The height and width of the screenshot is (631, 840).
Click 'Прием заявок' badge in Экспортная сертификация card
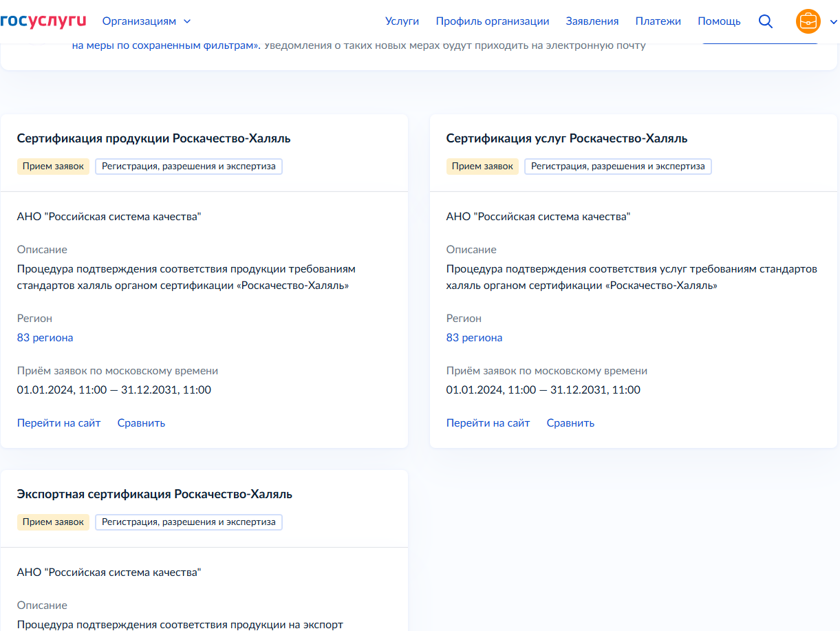click(x=53, y=522)
